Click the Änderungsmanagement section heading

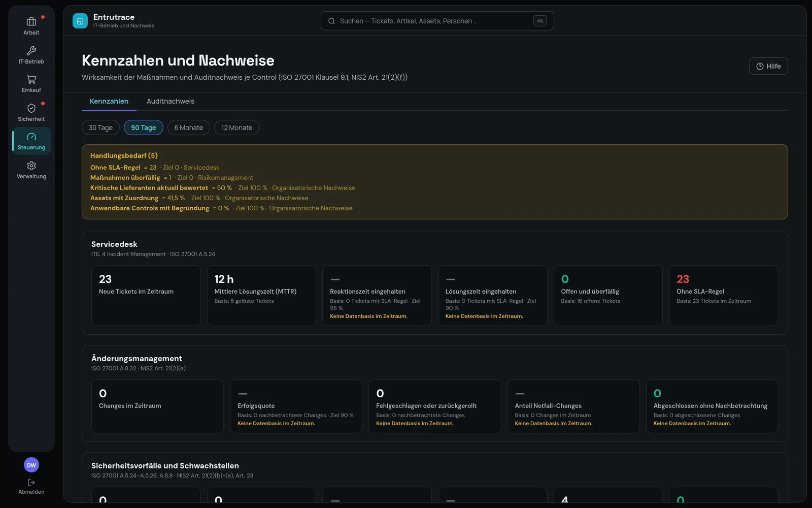[137, 359]
